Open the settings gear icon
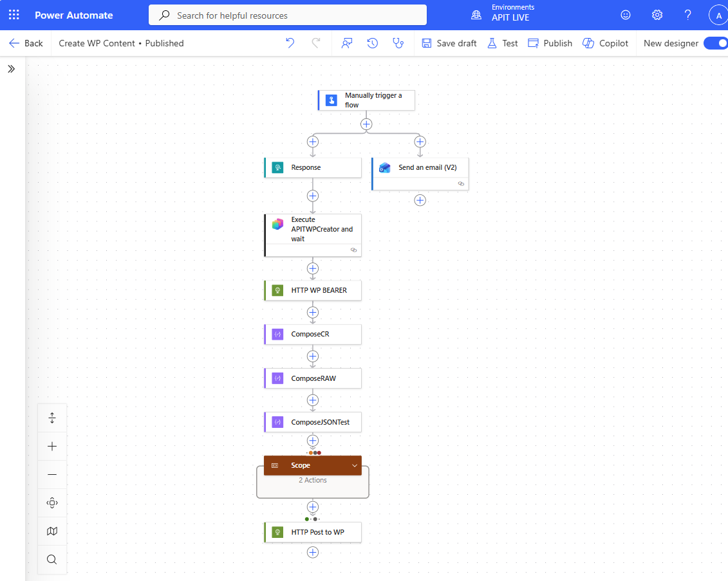Screen dimensions: 728x581 657,15
